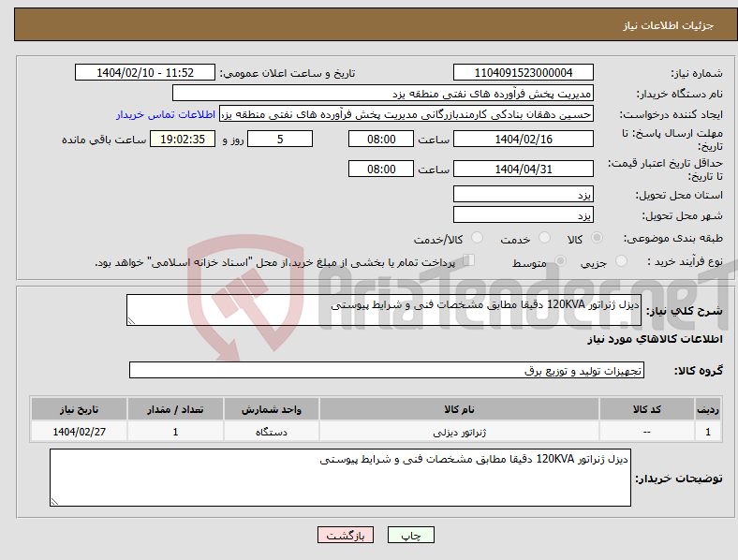Click the واحد شمارش column header
738x560 pixels.
(x=271, y=409)
